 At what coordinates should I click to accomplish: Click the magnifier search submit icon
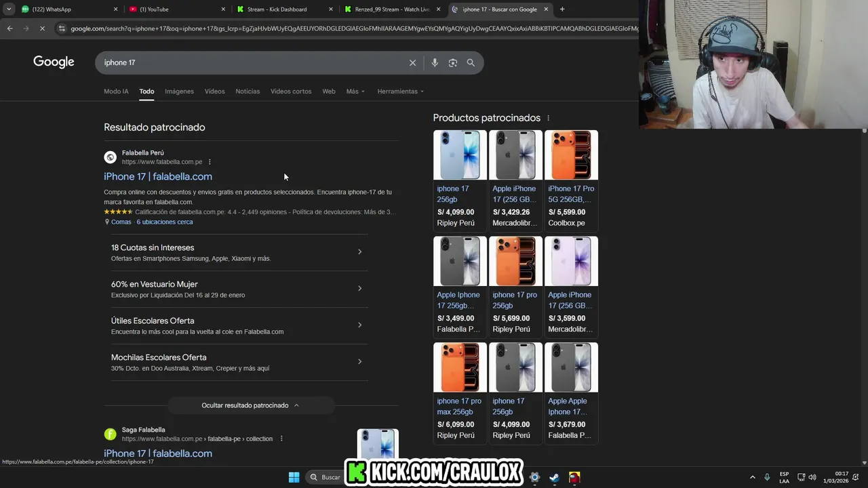[x=471, y=62]
